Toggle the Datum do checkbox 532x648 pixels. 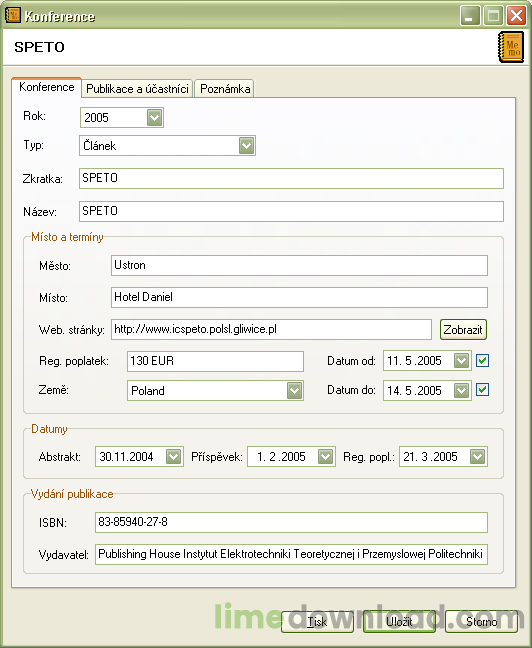pyautogui.click(x=482, y=390)
